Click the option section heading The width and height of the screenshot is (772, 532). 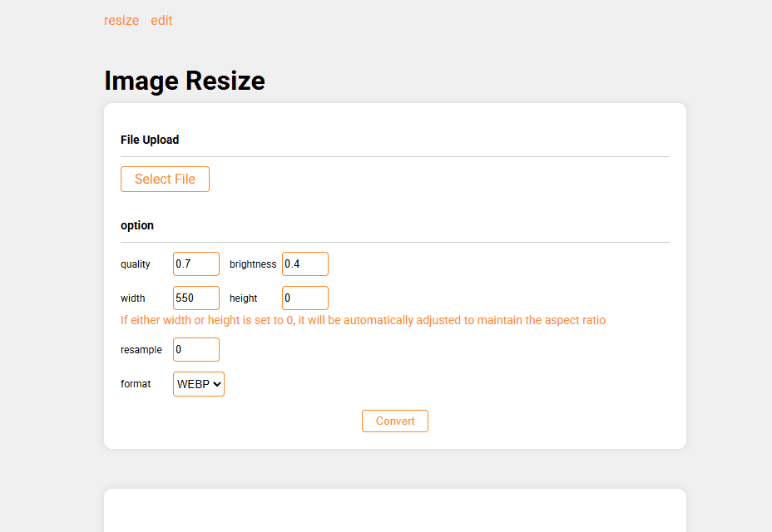pyautogui.click(x=137, y=225)
